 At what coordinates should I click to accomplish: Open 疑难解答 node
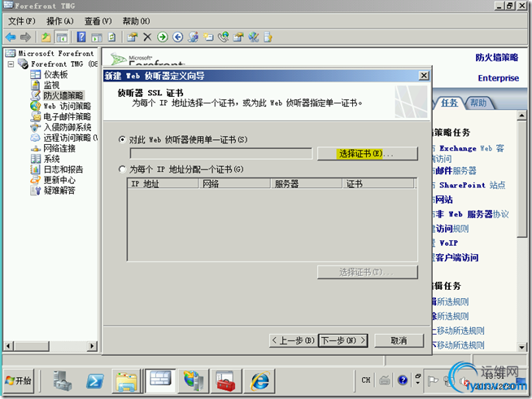coord(59,191)
